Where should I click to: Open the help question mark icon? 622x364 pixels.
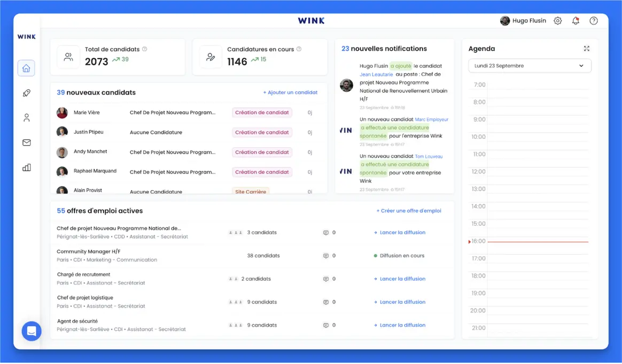click(x=594, y=21)
